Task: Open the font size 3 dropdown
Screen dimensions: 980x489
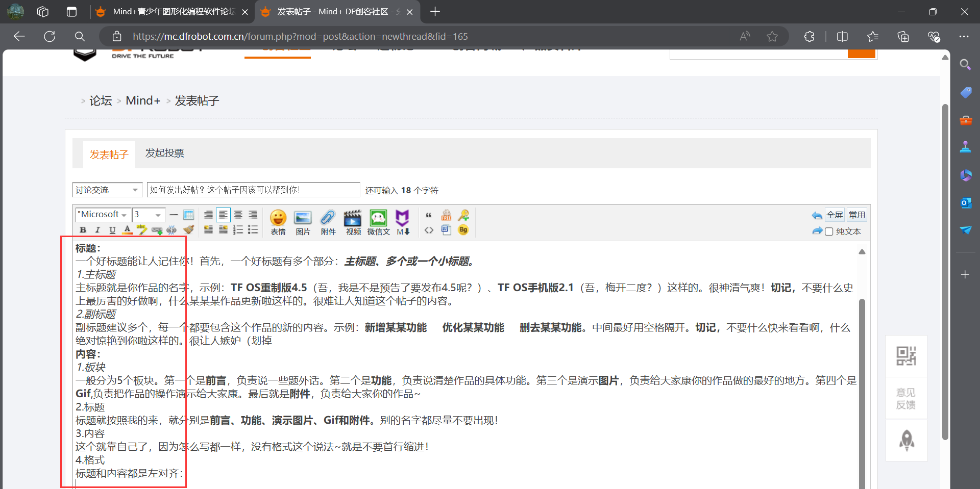Action: pyautogui.click(x=148, y=215)
